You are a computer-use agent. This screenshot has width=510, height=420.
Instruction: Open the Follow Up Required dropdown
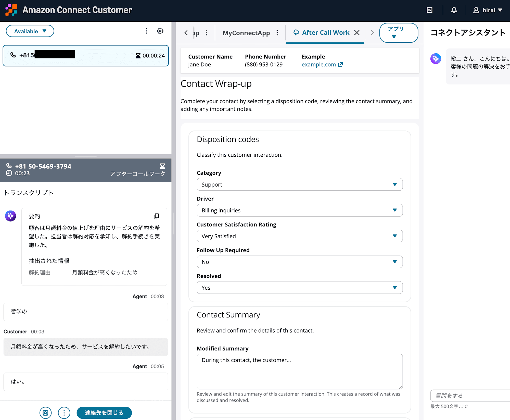coord(300,262)
